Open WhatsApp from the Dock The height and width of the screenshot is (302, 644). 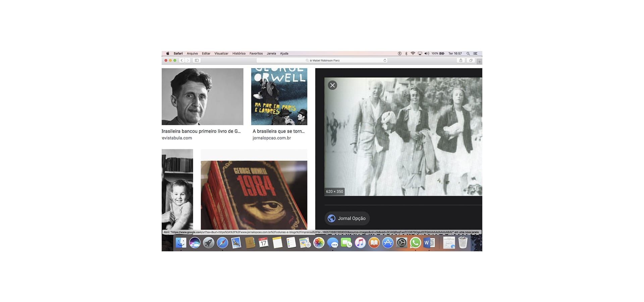click(x=415, y=243)
